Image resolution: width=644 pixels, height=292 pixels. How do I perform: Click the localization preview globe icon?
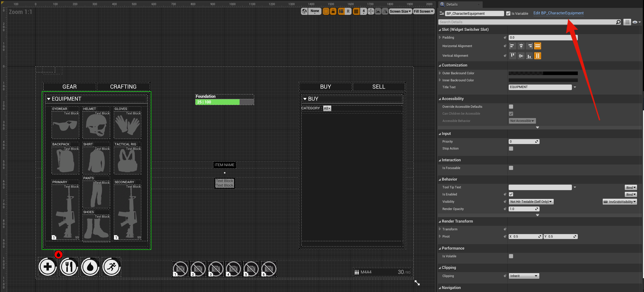[304, 11]
